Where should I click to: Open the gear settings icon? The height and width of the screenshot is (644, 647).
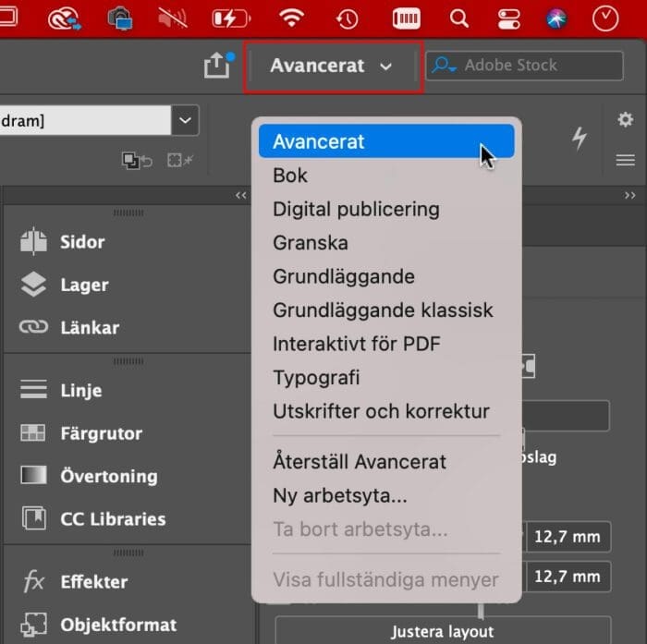click(x=625, y=119)
